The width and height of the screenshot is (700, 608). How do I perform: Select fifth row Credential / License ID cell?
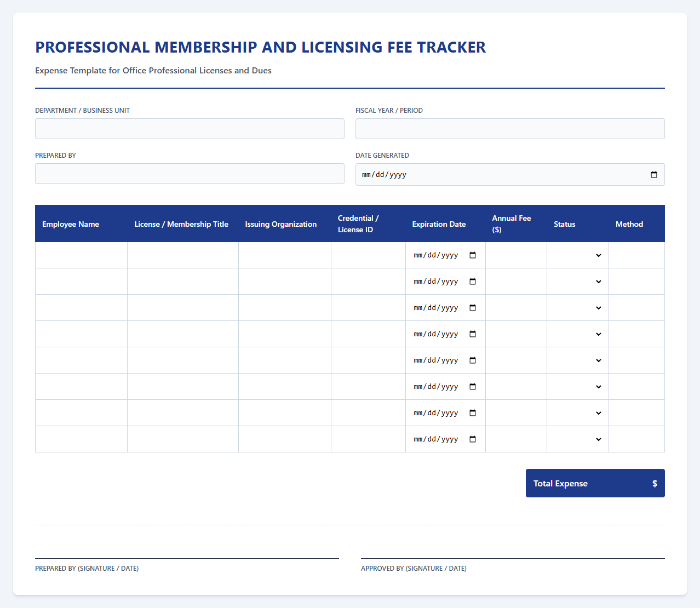368,360
